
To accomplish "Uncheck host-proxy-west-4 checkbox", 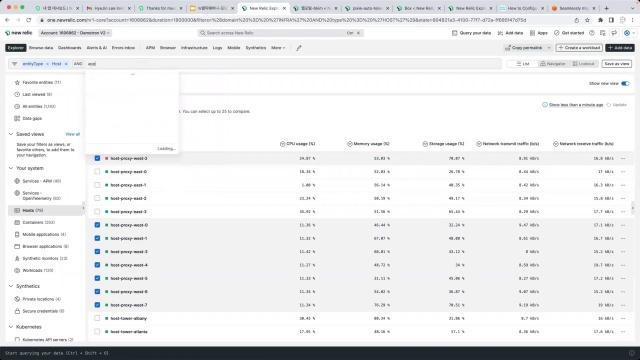I will (x=97, y=265).
